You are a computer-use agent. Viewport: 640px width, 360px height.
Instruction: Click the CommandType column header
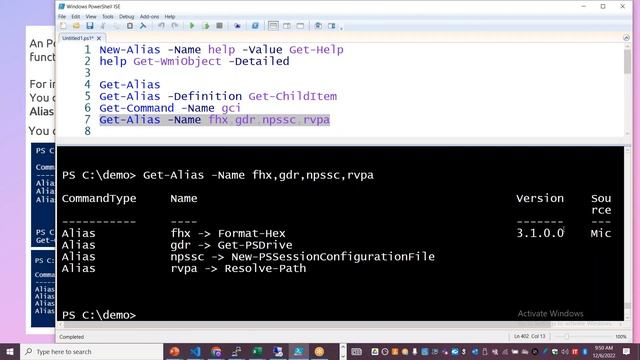tap(99, 199)
